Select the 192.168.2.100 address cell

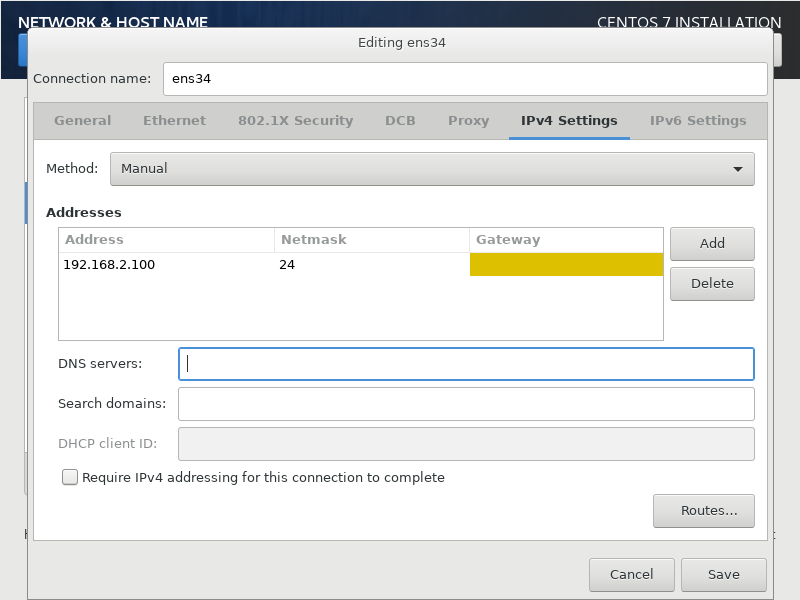(167, 265)
